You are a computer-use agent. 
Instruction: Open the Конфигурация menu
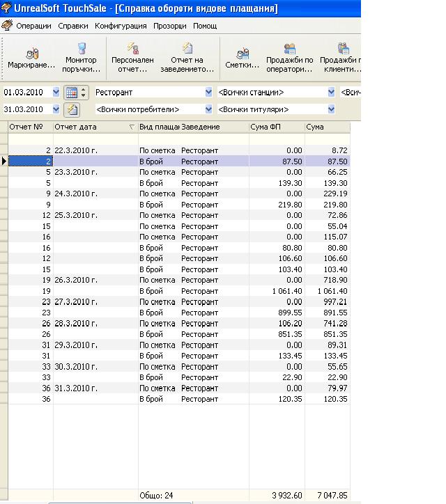(121, 26)
